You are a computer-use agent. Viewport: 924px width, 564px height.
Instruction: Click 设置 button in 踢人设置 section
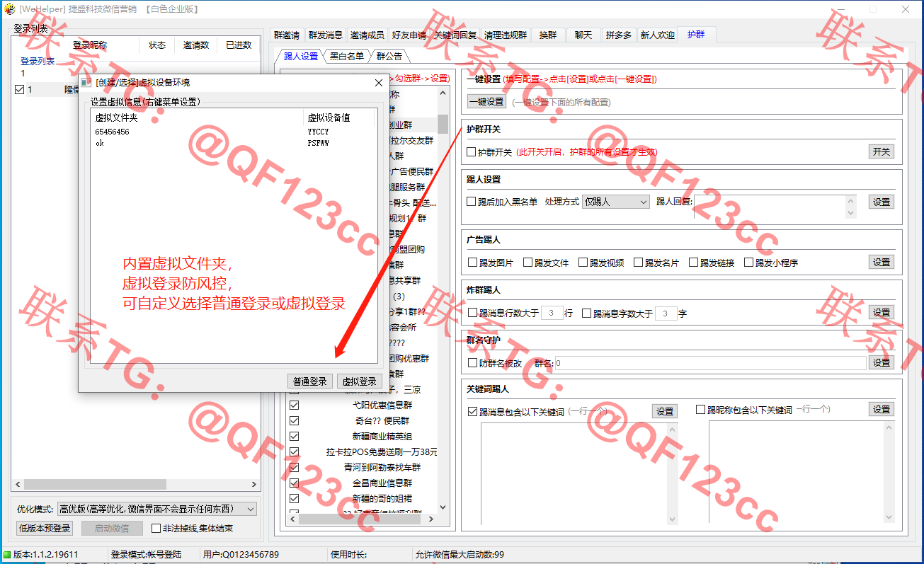click(x=882, y=202)
